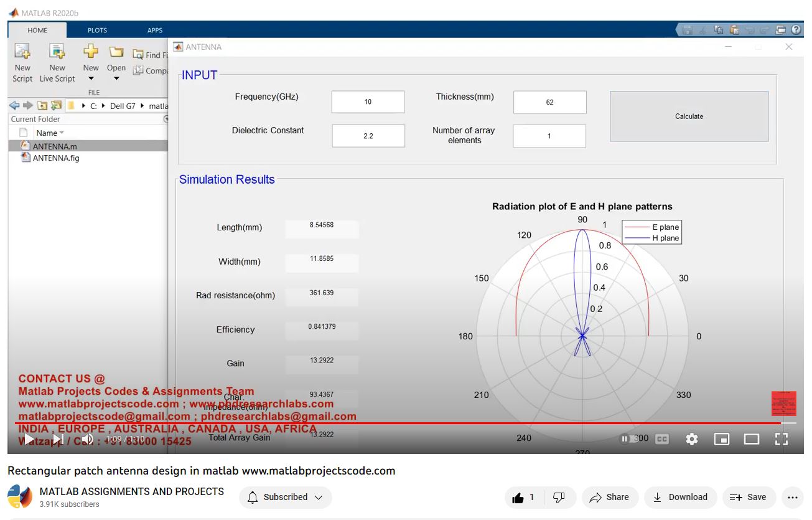The height and width of the screenshot is (520, 812).
Task: Switch to the HOME ribbon tab
Action: click(x=37, y=30)
